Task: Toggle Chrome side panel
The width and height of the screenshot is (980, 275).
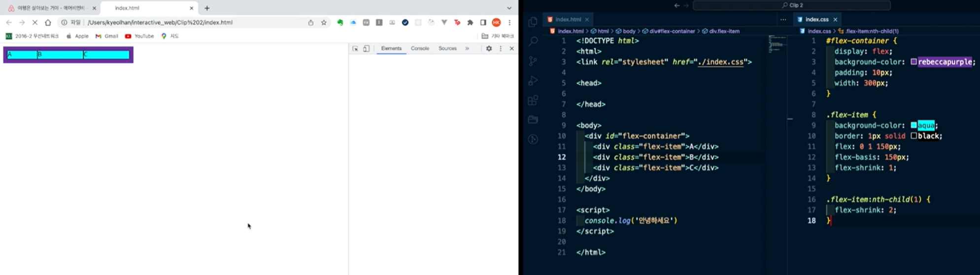Action: (483, 22)
